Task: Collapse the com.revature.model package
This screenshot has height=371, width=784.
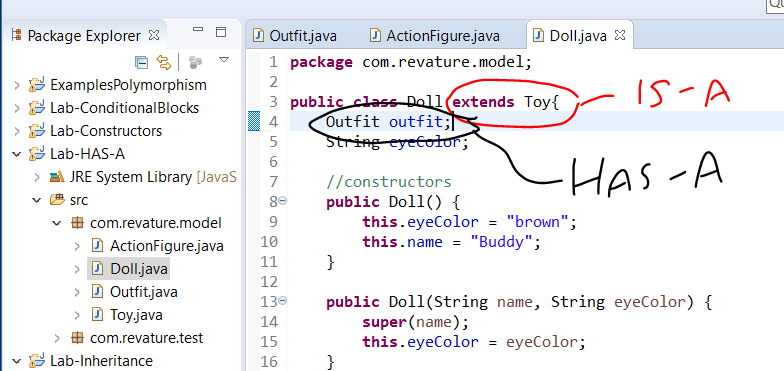Action: (x=57, y=223)
